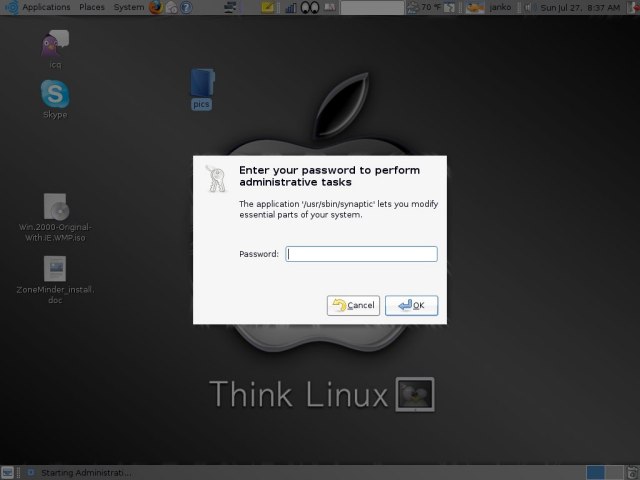Switch to the second workspace in the switcher

tap(614, 473)
